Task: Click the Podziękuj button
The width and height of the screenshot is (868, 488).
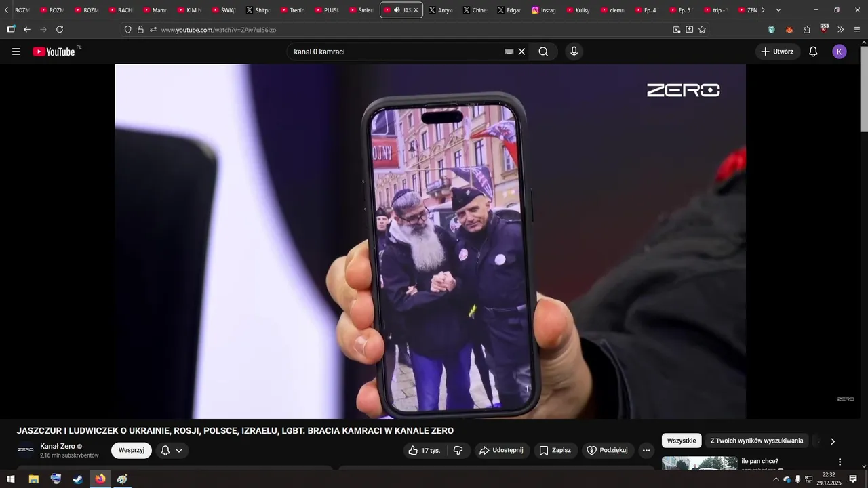Action: tap(608, 450)
